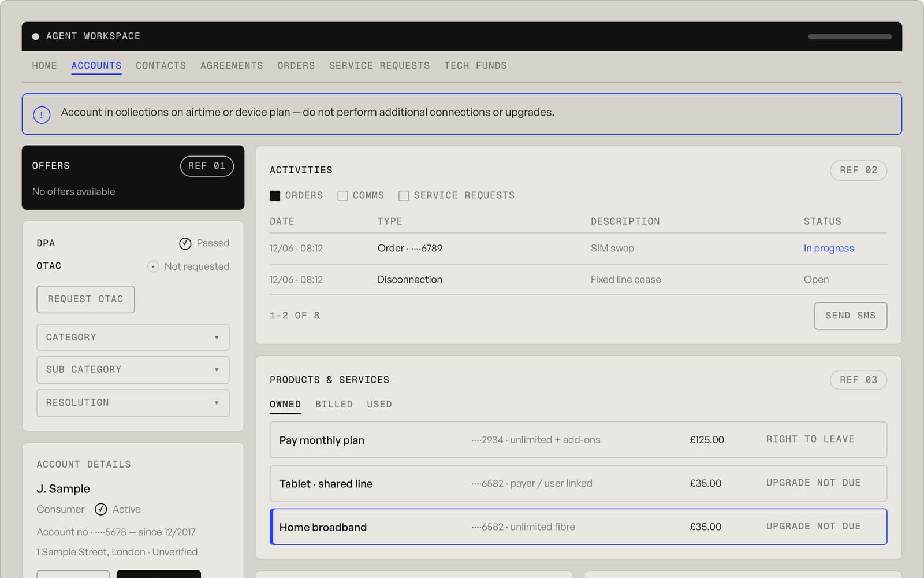Select the Tablet shared line row
Image resolution: width=924 pixels, height=578 pixels.
coord(578,483)
